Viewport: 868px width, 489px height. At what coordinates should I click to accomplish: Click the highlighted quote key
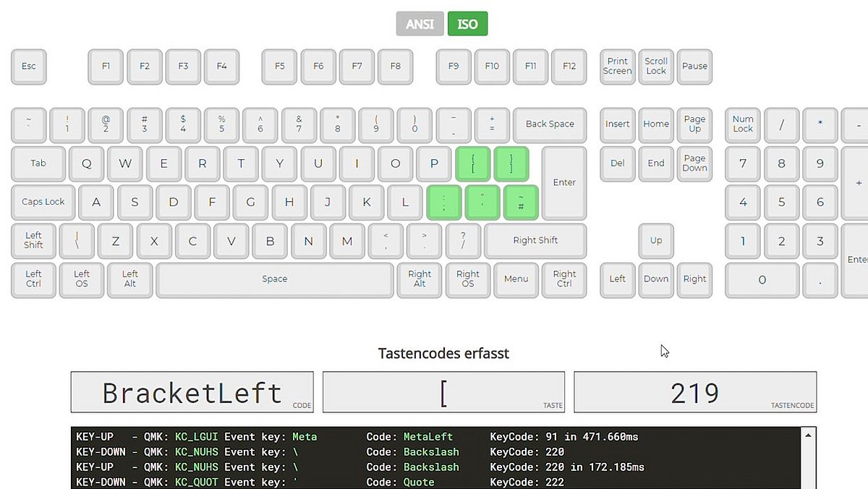click(482, 203)
